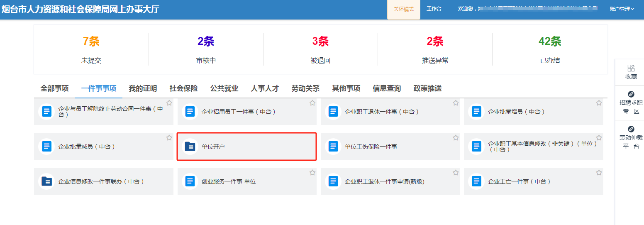
Task: Switch to the 全部事项 tab
Action: click(54, 88)
